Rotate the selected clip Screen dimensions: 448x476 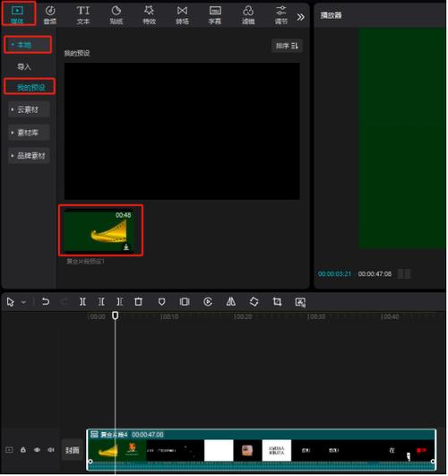click(254, 302)
